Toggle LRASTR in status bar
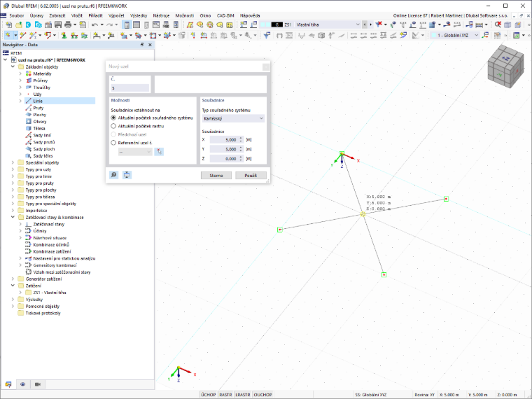The height and width of the screenshot is (399, 532). [x=243, y=395]
